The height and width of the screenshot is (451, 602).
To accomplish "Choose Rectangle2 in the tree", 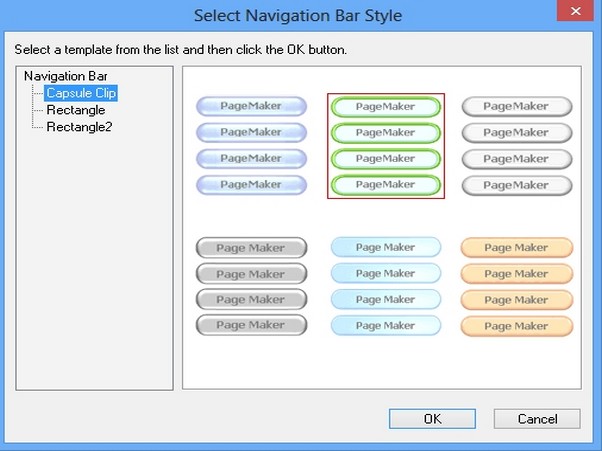I will coord(79,127).
